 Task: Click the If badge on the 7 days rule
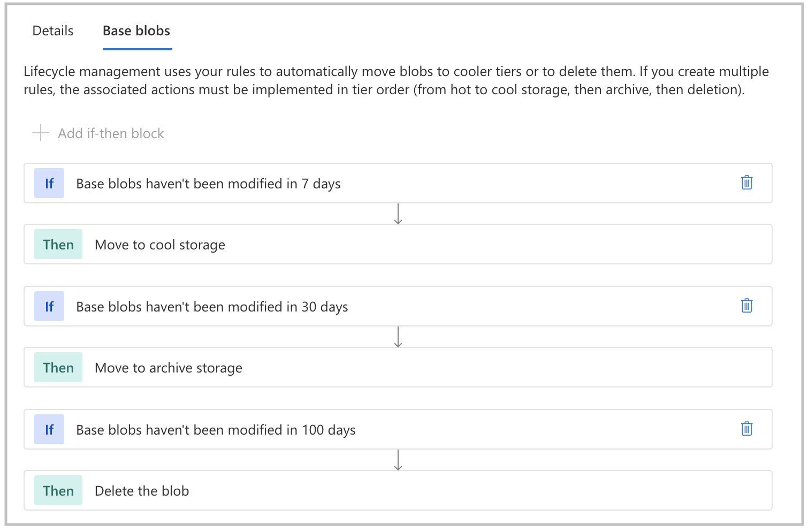tap(49, 184)
